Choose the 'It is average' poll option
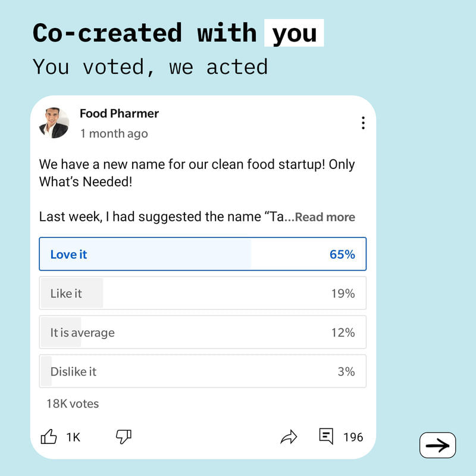Image resolution: width=476 pixels, height=476 pixels. click(202, 333)
